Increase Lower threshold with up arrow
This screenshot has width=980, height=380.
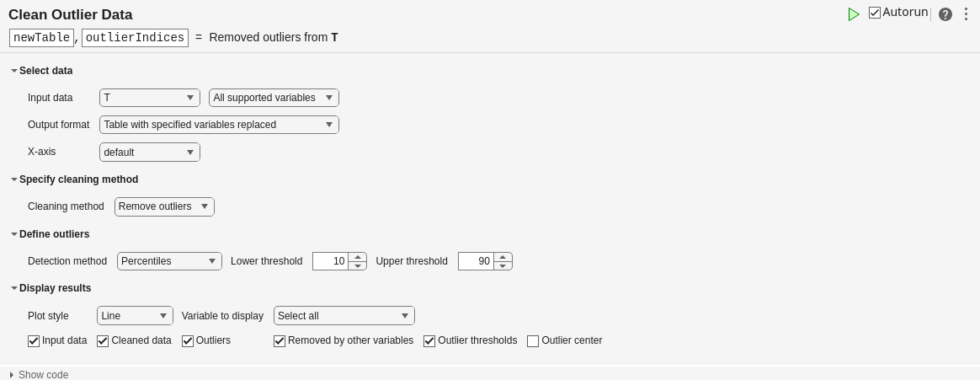coord(358,257)
